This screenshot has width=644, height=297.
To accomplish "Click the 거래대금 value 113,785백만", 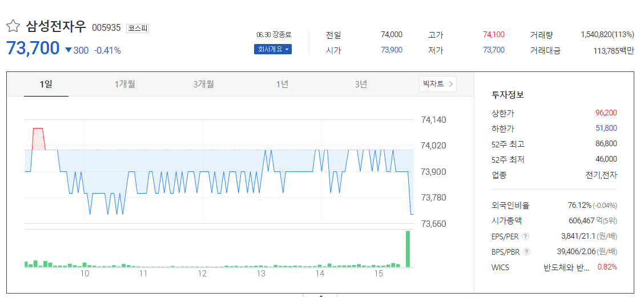I will point(614,51).
